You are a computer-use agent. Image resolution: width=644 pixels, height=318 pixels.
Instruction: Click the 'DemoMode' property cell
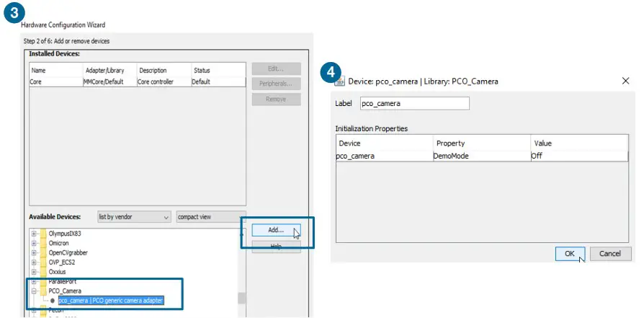coord(482,156)
